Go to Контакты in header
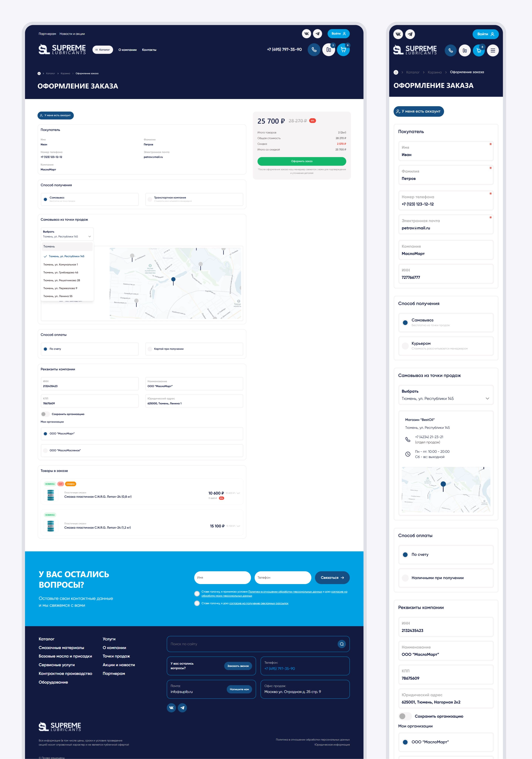The width and height of the screenshot is (532, 759). [149, 50]
